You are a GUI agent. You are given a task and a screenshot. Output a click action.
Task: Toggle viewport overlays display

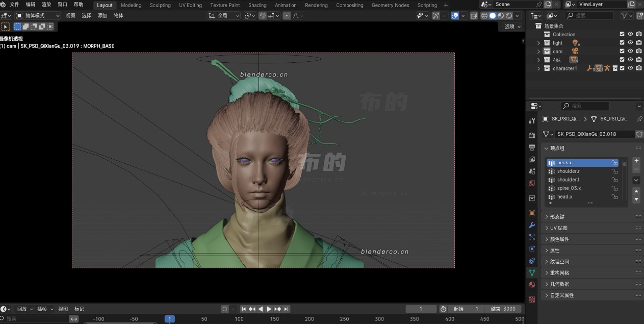click(x=455, y=16)
